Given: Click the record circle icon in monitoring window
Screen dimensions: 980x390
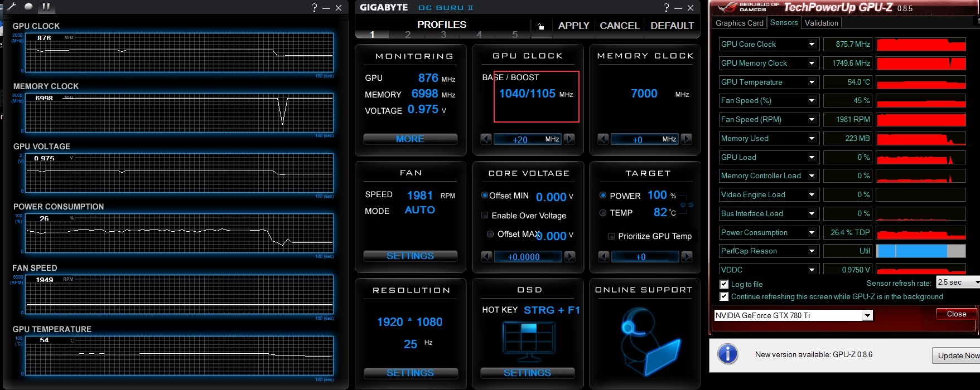Looking at the screenshot, I should point(28,7).
